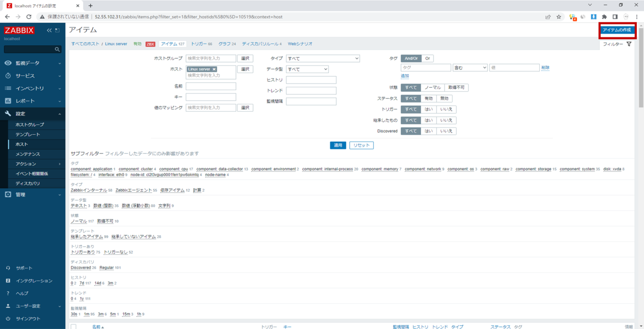This screenshot has width=644, height=329.
Task: Open Help via the question mark icon
Action: click(9, 293)
